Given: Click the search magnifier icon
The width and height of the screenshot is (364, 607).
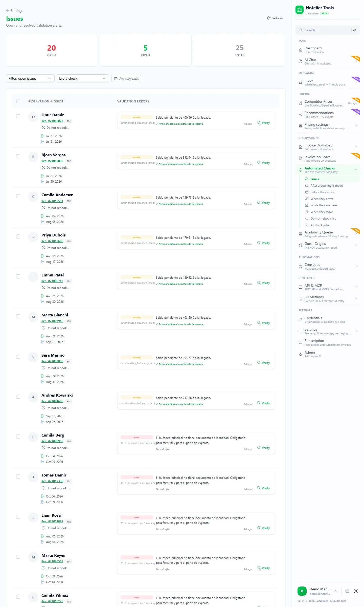Looking at the screenshot, I should (x=301, y=30).
